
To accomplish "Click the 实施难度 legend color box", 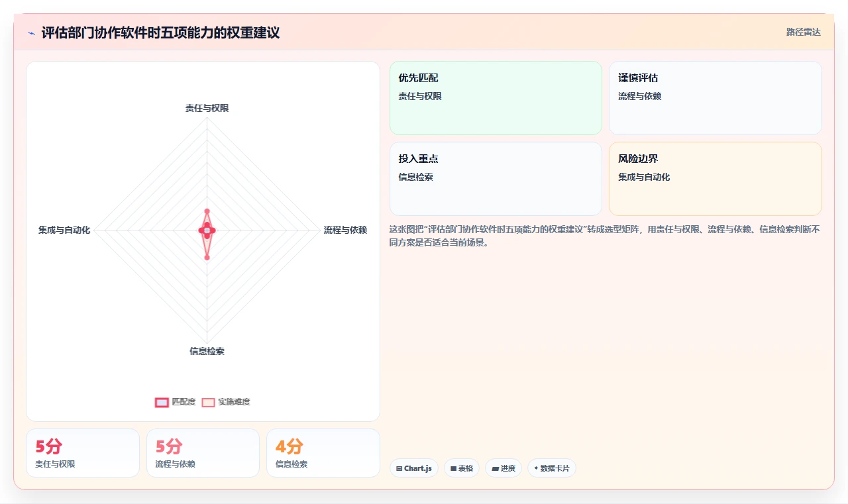I will (x=208, y=402).
